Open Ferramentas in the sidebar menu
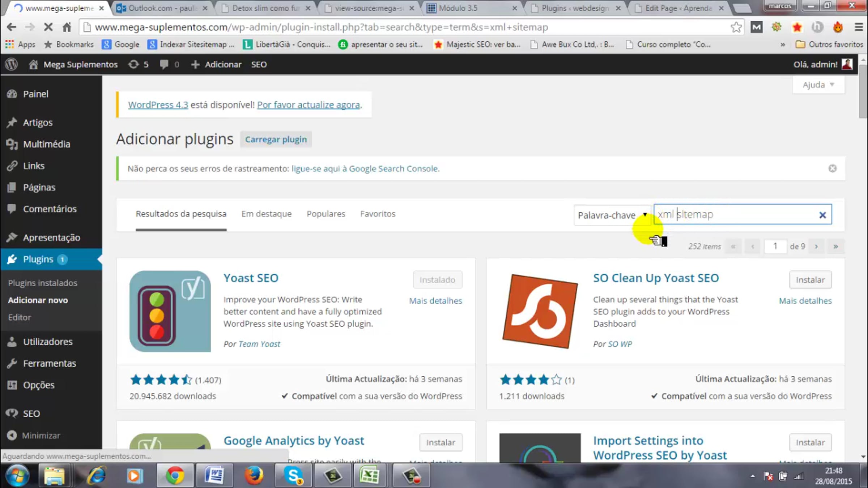Image resolution: width=868 pixels, height=488 pixels. point(49,363)
